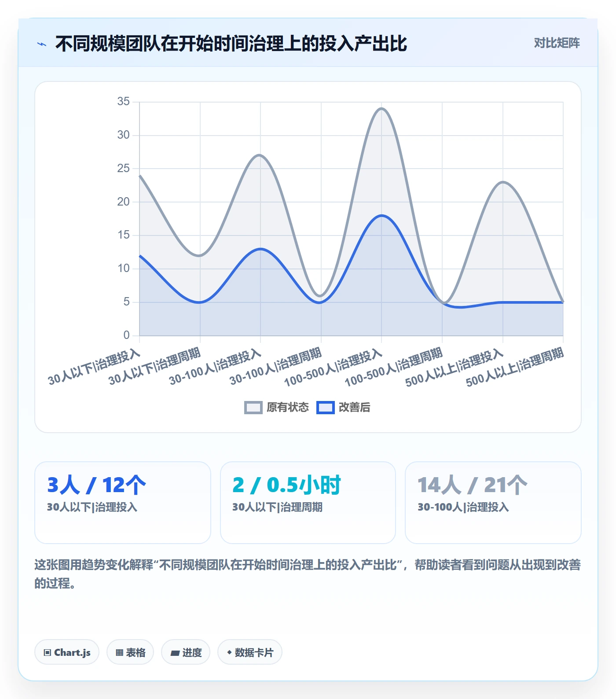Toggle the 原有状态 legend swatch
This screenshot has height=699, width=616.
[253, 408]
